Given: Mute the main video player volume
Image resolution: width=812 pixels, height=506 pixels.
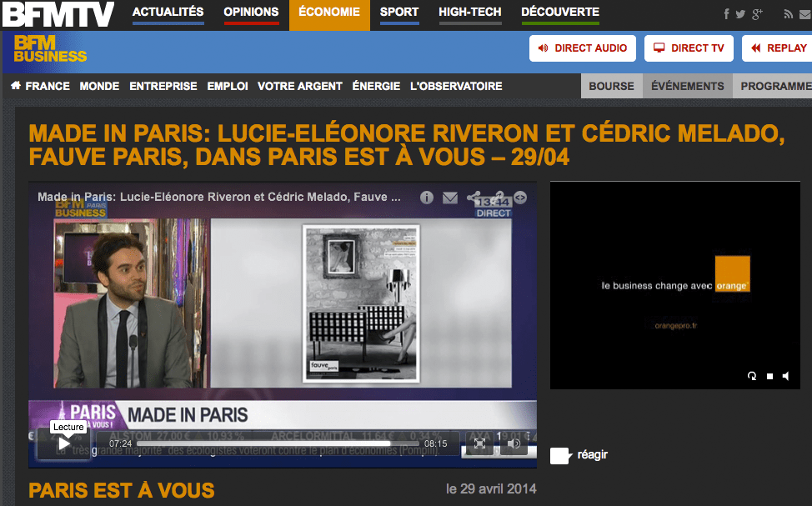Looking at the screenshot, I should [x=514, y=444].
